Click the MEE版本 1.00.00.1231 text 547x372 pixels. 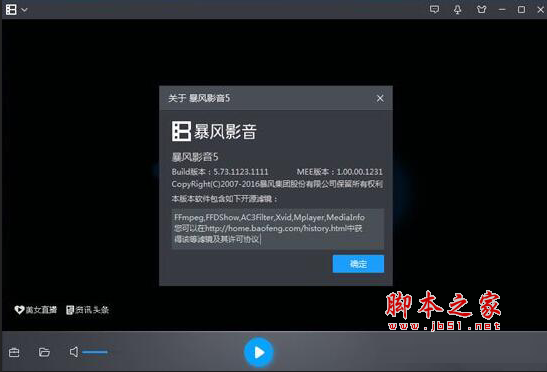(339, 172)
